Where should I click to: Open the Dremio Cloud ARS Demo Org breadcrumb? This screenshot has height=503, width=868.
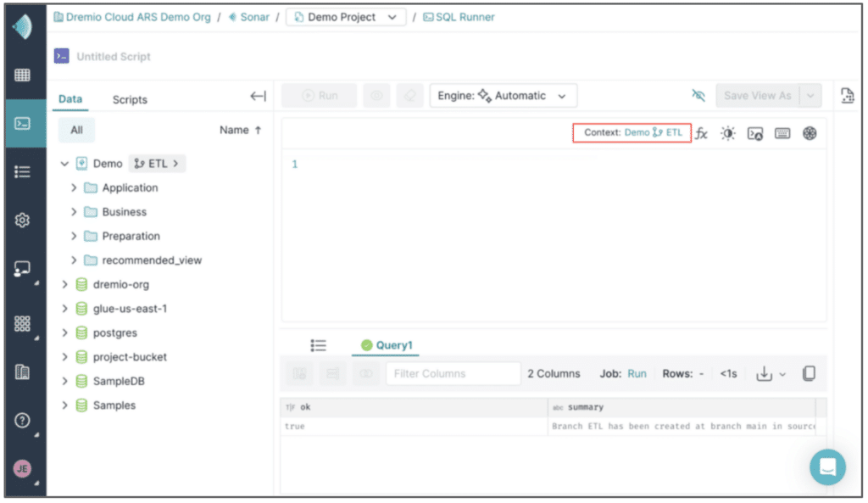click(x=132, y=17)
